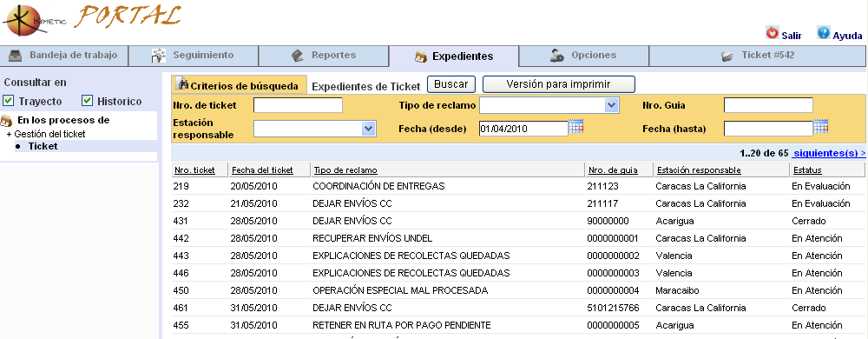Toggle the Trayecto checkbox
The image size is (868, 339).
click(9, 101)
